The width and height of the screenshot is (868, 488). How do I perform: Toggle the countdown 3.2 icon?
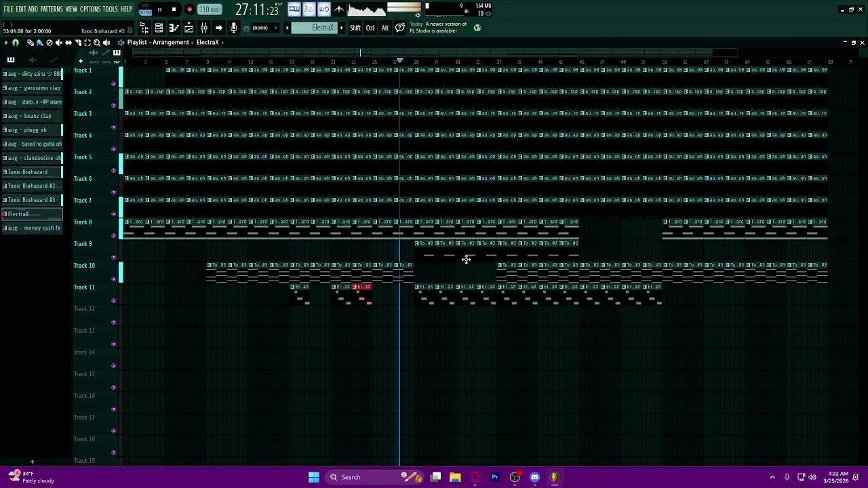click(309, 9)
